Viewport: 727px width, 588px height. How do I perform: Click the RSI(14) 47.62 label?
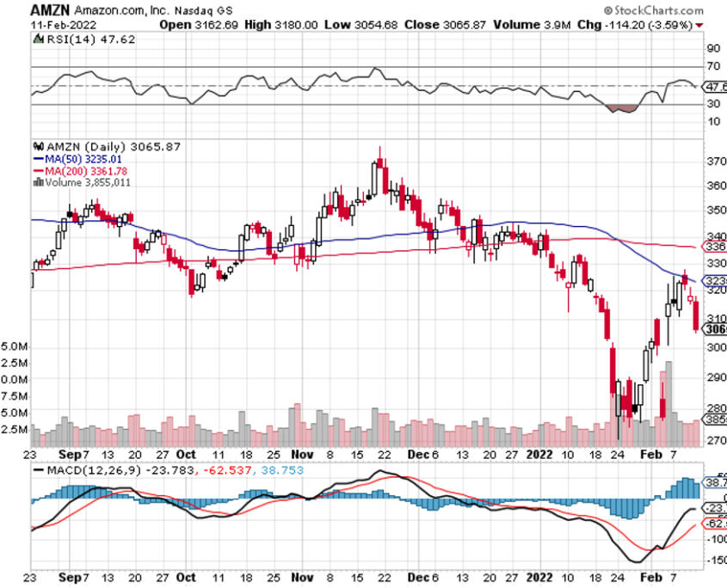(x=91, y=40)
